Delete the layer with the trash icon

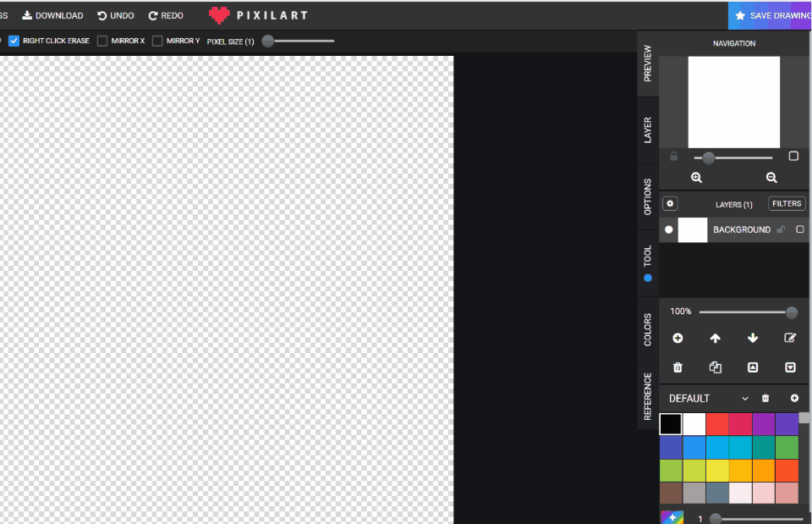[678, 367]
